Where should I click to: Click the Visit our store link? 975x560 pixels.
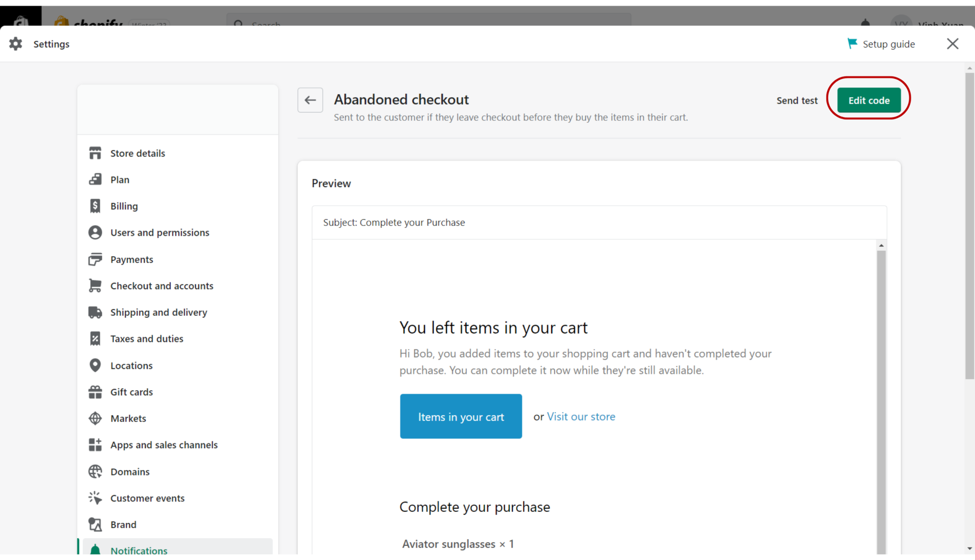(x=581, y=417)
